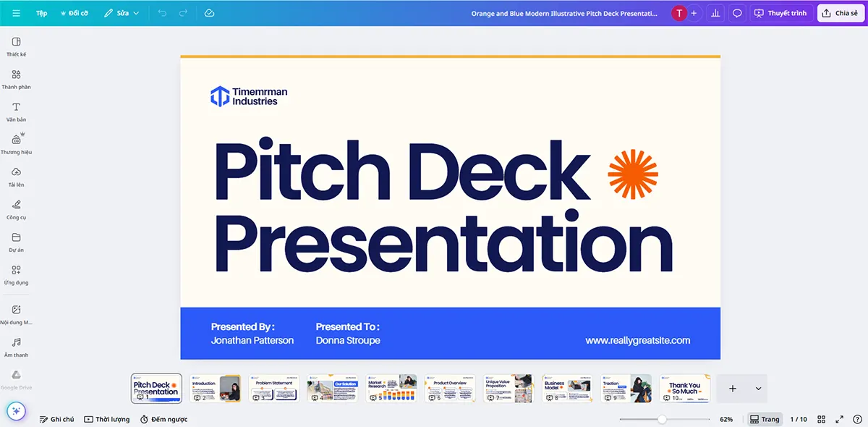The image size is (868, 427).
Task: Open the help question mark icon
Action: tap(856, 419)
